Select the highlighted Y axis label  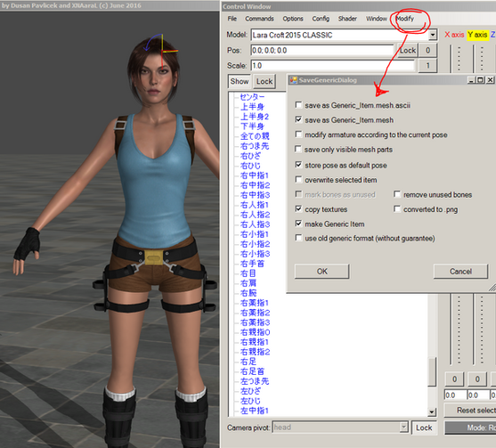pyautogui.click(x=477, y=35)
